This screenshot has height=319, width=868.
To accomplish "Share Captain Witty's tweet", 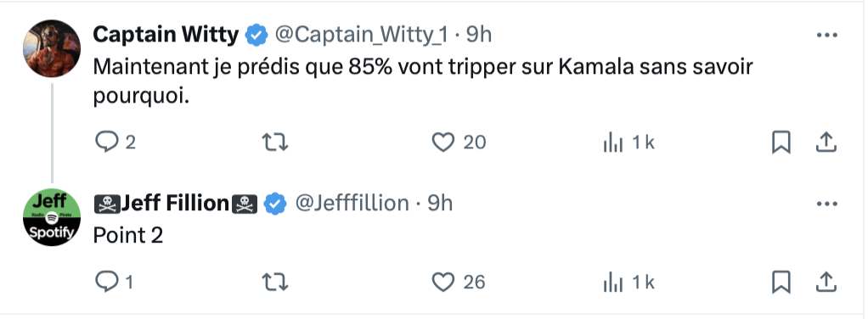I will [x=826, y=143].
